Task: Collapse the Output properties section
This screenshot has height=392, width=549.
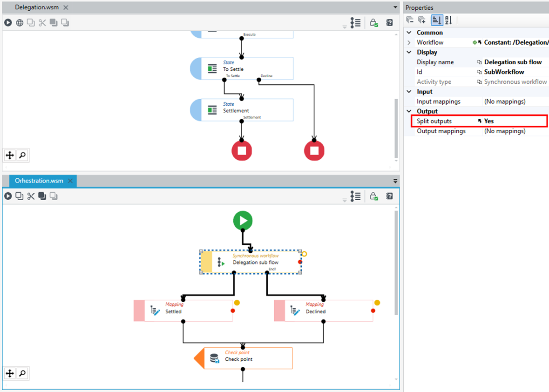Action: pyautogui.click(x=409, y=111)
